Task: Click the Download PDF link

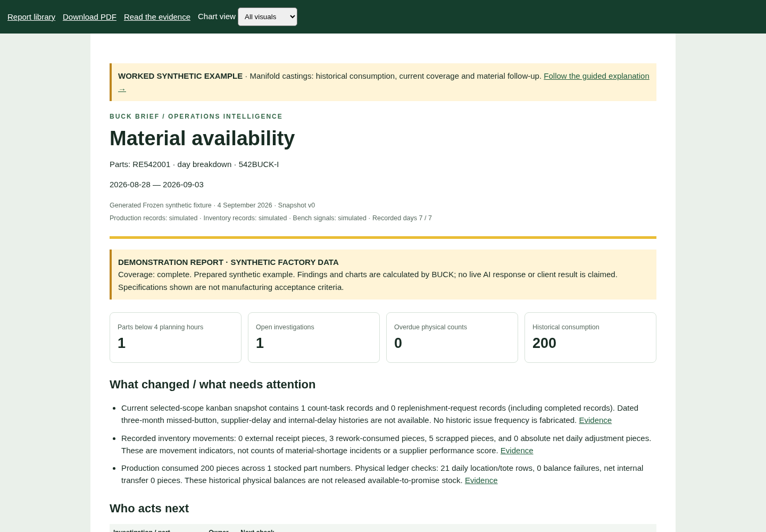Action: click(x=89, y=16)
